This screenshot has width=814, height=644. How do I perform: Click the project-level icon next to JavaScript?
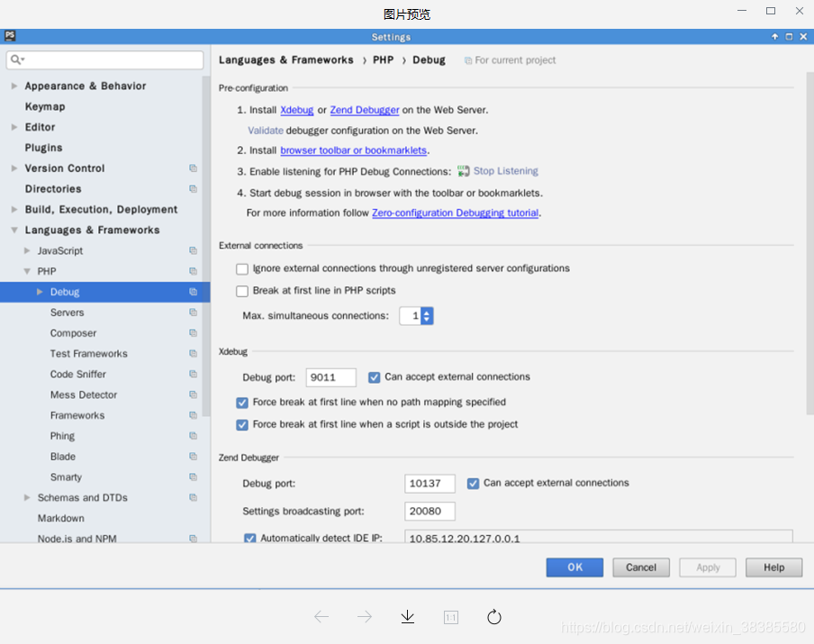click(x=193, y=251)
